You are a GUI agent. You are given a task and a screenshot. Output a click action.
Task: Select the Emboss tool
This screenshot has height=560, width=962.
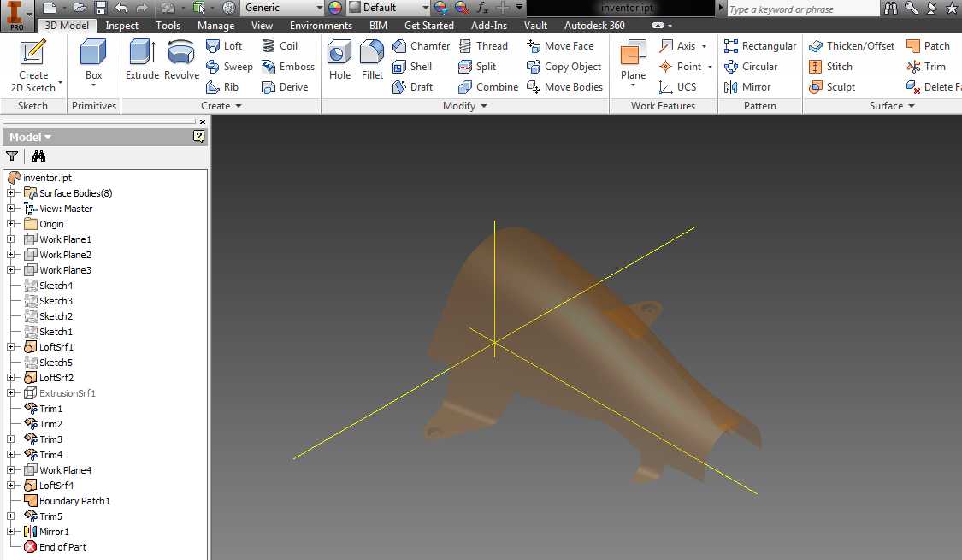(287, 66)
